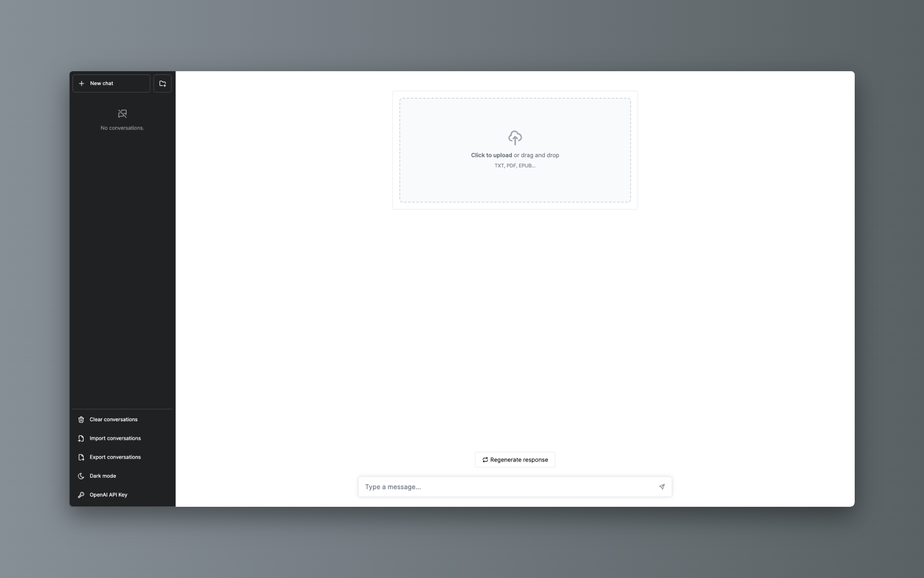Enable conversations export visibility
Image resolution: width=924 pixels, height=578 pixels.
pos(122,457)
